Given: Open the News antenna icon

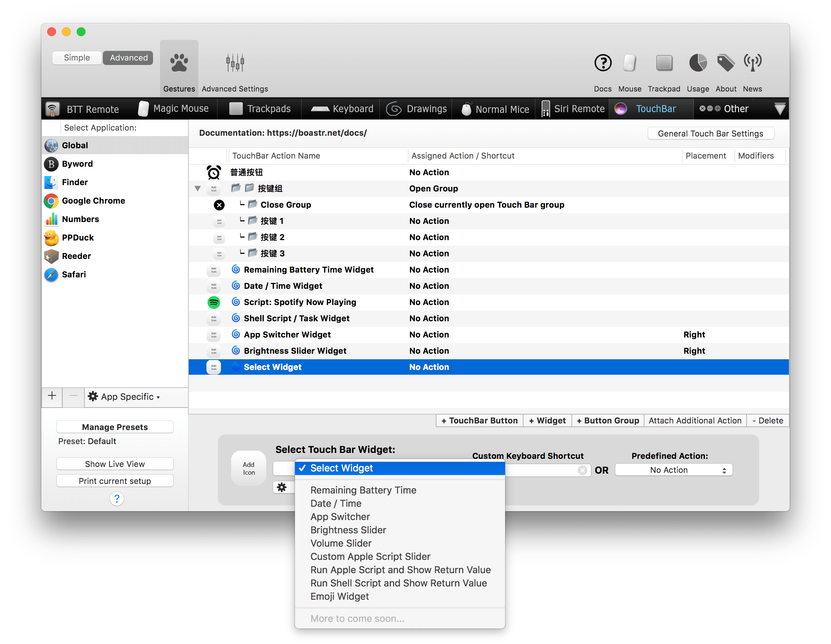Looking at the screenshot, I should click(x=752, y=63).
